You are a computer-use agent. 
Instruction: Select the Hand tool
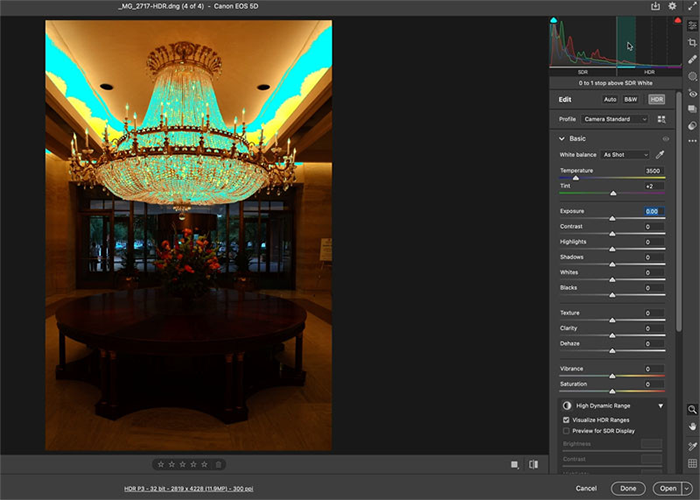693,428
